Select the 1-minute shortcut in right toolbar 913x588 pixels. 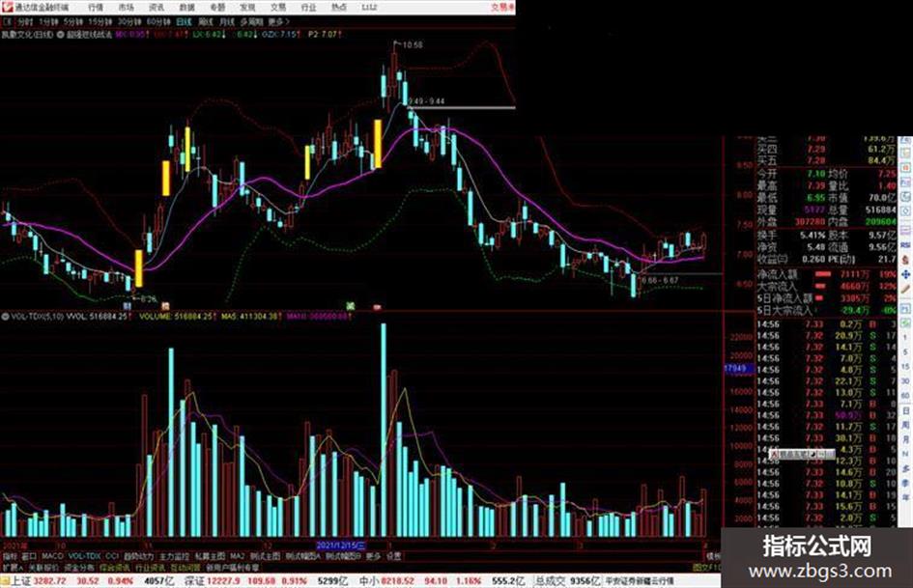coord(905,338)
